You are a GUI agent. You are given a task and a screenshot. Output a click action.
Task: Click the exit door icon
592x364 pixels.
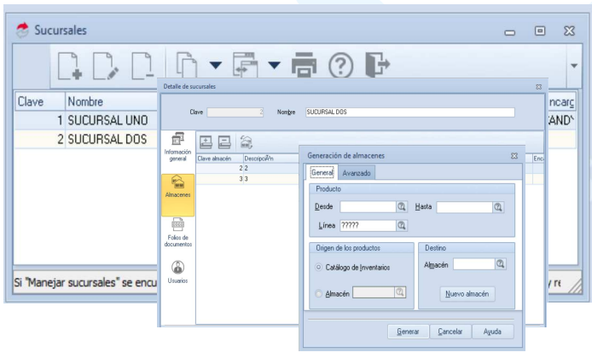coord(377,65)
